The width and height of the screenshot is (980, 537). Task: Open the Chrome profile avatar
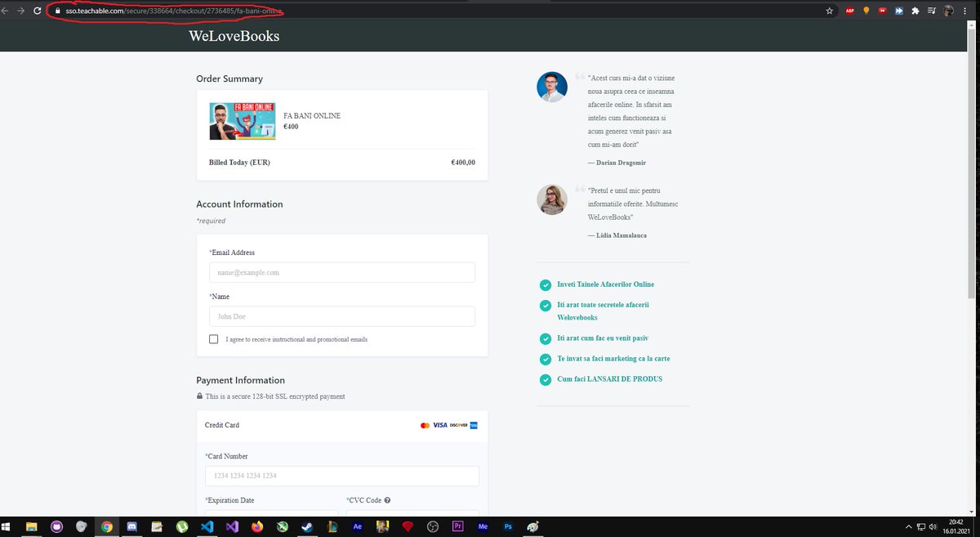(x=949, y=11)
